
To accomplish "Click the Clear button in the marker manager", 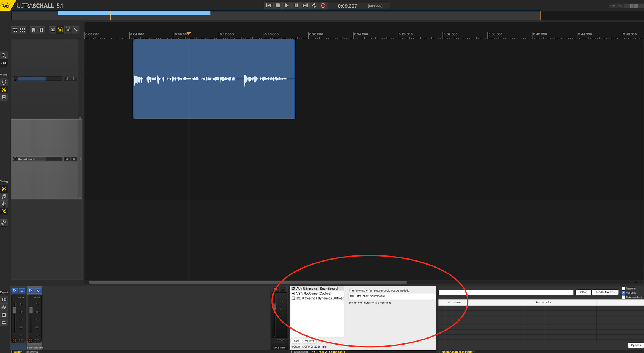I will click(x=583, y=292).
